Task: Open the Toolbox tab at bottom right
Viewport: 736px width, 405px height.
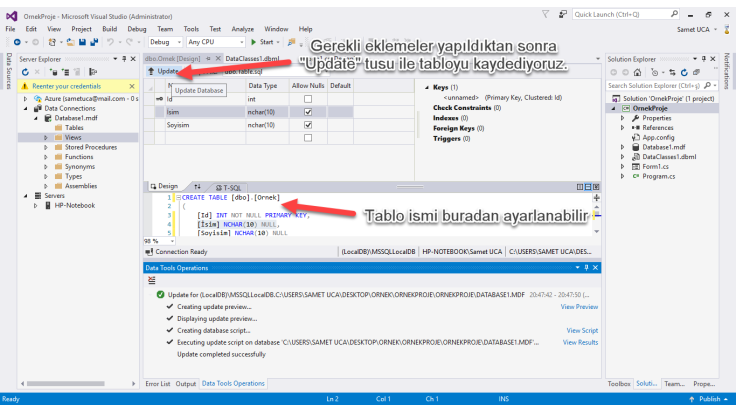Action: pyautogui.click(x=619, y=384)
